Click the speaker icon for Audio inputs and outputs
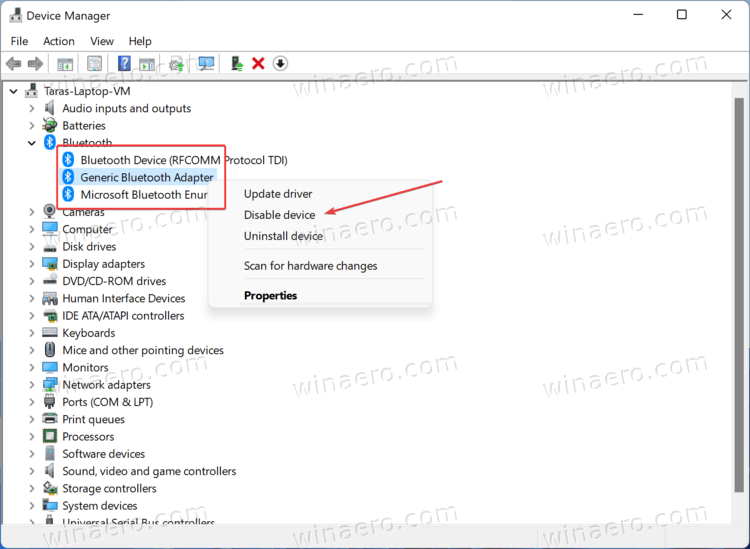Image resolution: width=750 pixels, height=549 pixels. [x=49, y=108]
